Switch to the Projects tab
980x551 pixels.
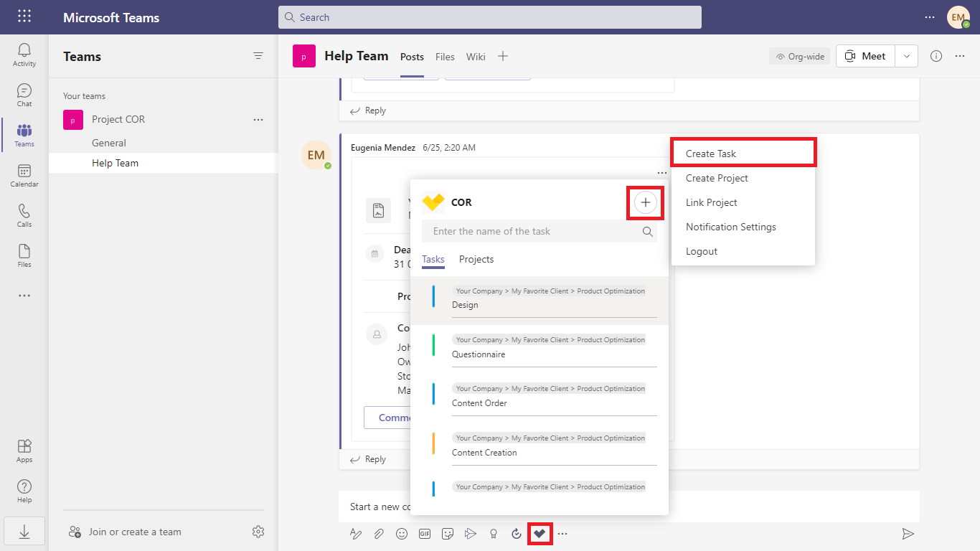pos(476,260)
